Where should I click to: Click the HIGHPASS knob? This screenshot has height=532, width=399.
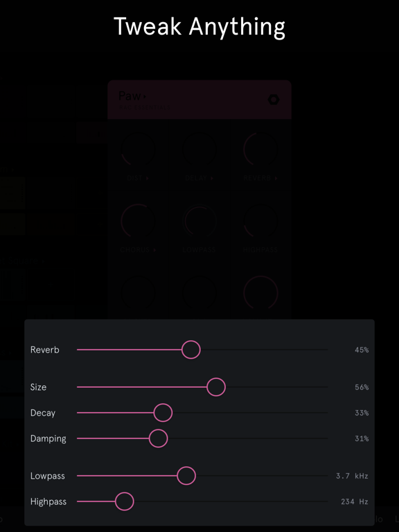coord(260,221)
